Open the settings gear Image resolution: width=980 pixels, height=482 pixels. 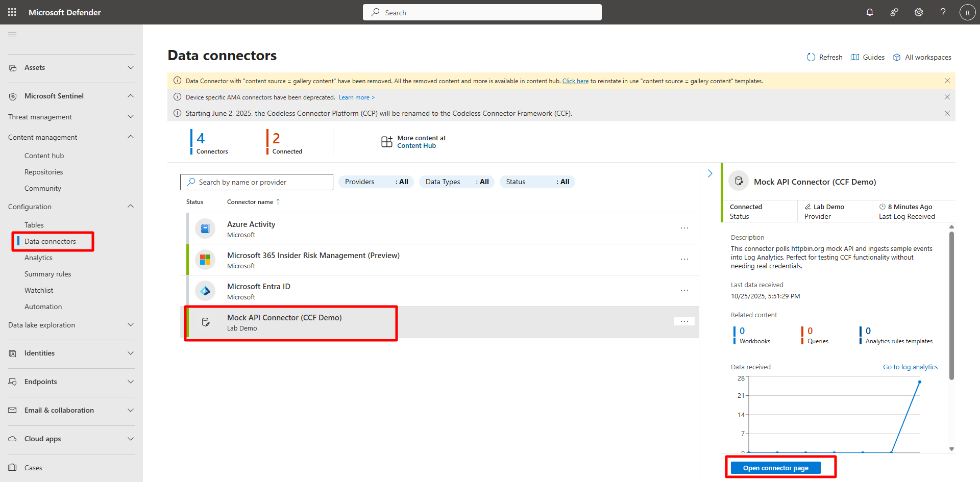(919, 12)
